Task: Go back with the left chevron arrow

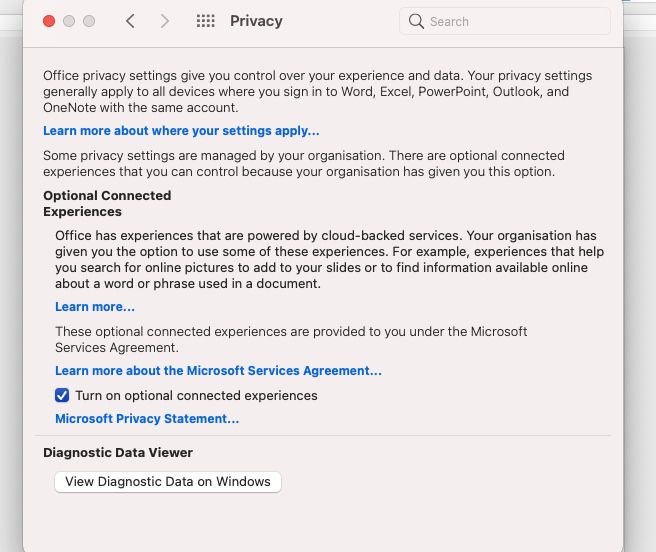Action: click(x=130, y=21)
